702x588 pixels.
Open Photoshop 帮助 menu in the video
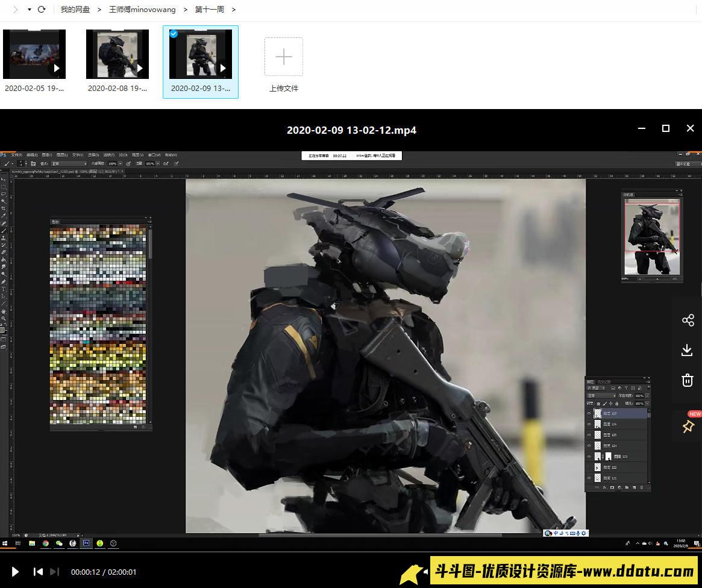(171, 155)
